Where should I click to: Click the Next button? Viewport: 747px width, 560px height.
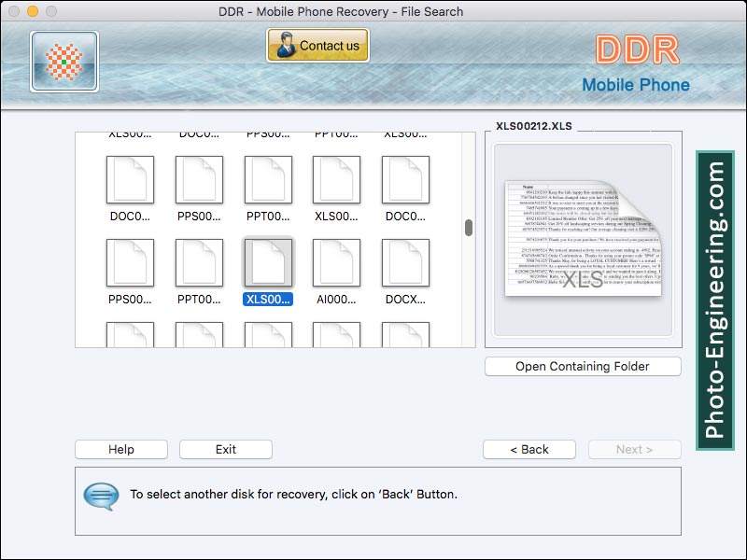[x=634, y=449]
